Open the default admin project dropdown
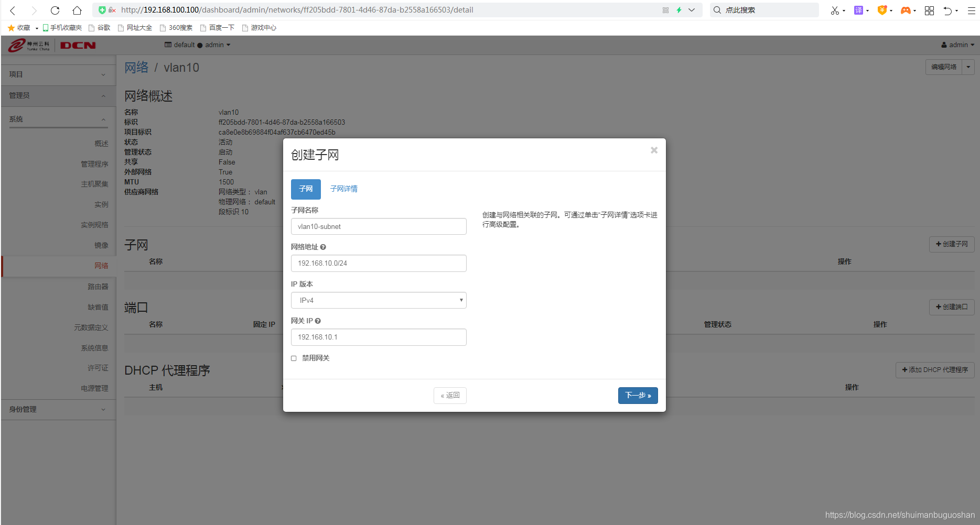The height and width of the screenshot is (525, 980). click(198, 45)
